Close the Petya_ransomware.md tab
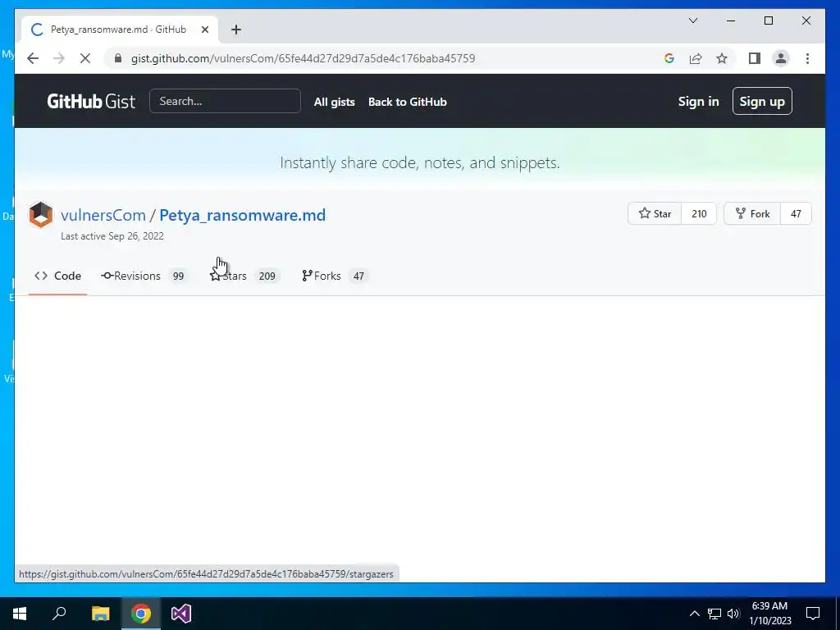840x630 pixels. pos(204,30)
